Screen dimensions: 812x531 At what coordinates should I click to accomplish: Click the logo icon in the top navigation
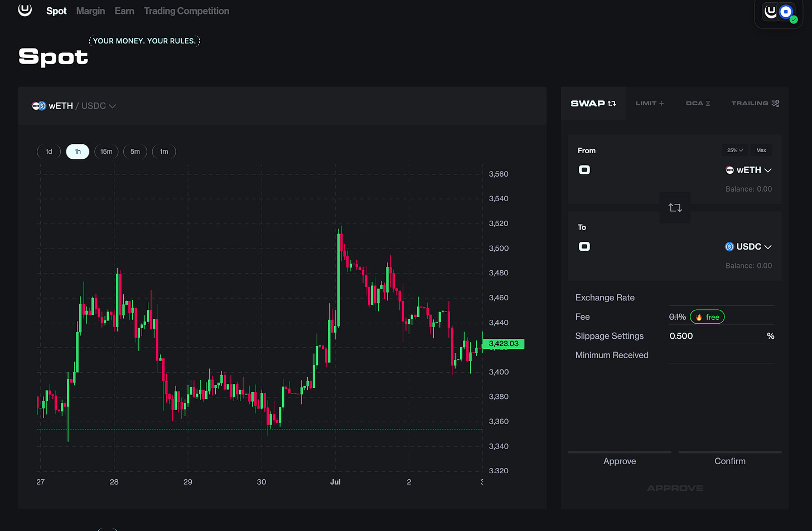tap(25, 9)
